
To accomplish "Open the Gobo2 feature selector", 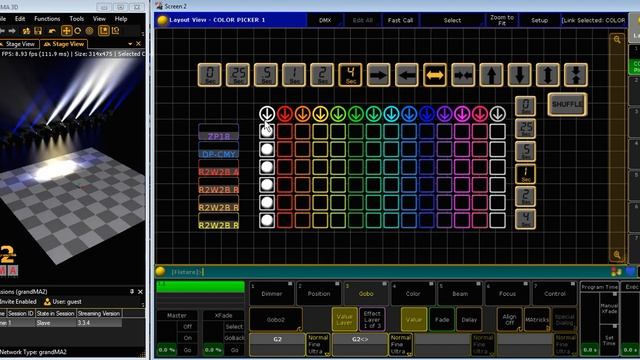I will (x=276, y=320).
